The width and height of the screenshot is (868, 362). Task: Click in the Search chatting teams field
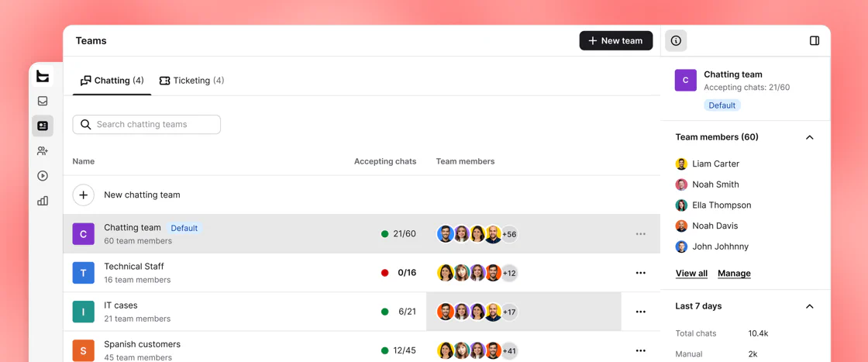click(146, 125)
